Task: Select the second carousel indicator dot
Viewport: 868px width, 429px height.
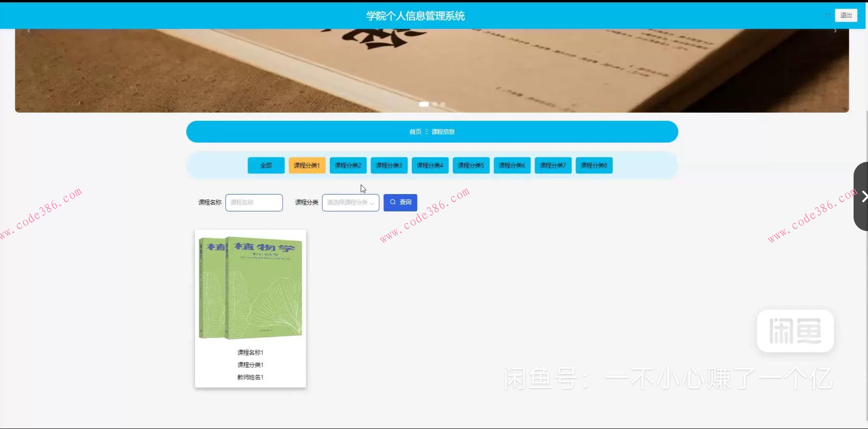Action: coord(435,104)
